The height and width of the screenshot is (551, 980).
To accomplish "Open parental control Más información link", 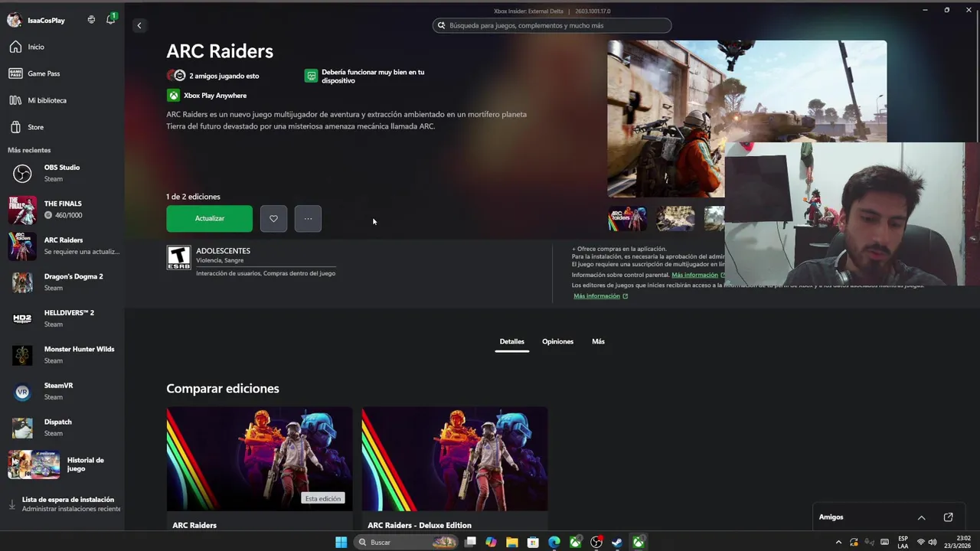I will [697, 275].
